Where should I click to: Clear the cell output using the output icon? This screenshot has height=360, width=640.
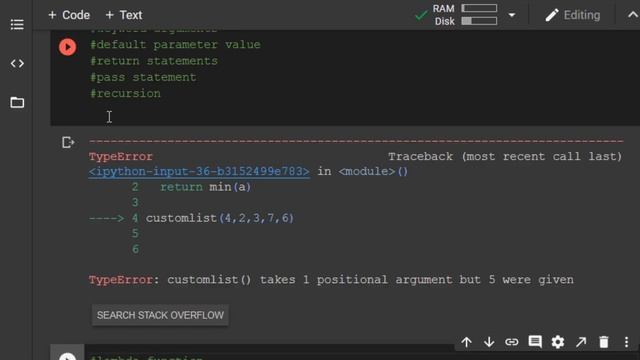[x=68, y=142]
